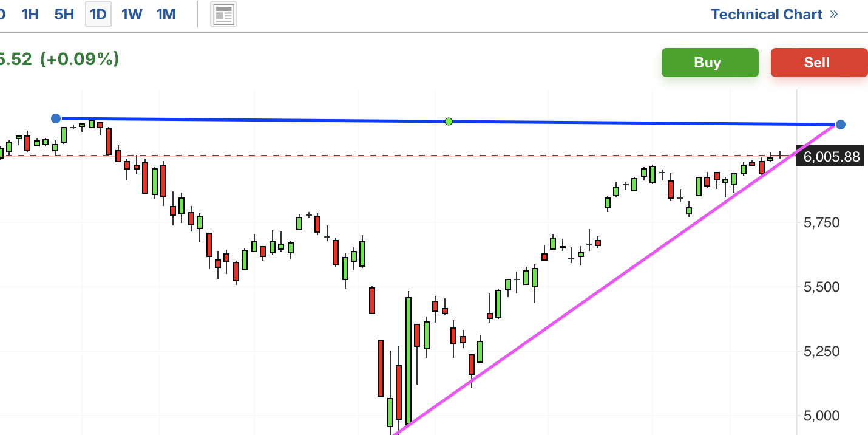The image size is (868, 435).
Task: Choose the 1D timeframe
Action: coord(98,15)
